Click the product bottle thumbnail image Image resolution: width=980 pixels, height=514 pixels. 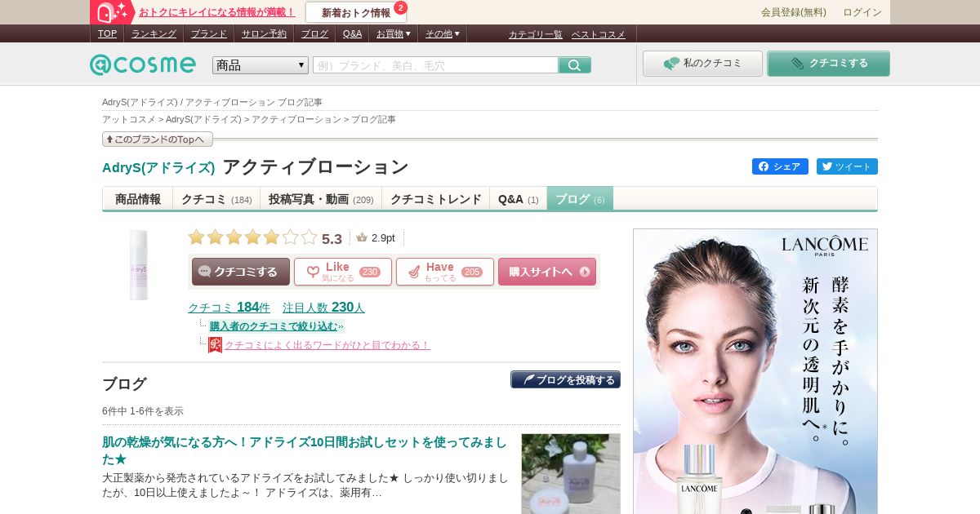pos(139,265)
